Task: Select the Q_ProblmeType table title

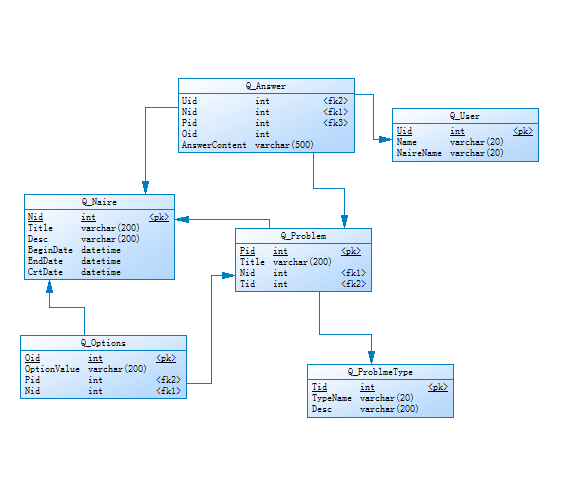Action: (380, 372)
